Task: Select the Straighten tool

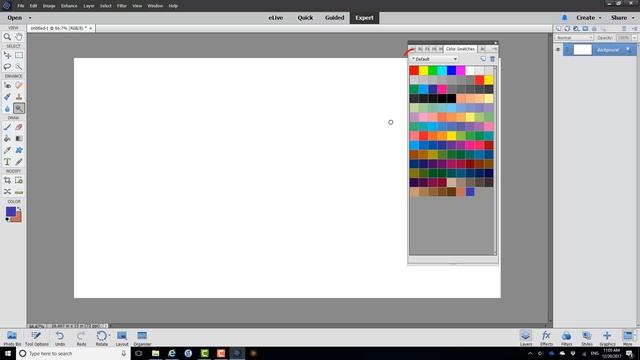Action: pyautogui.click(x=19, y=192)
